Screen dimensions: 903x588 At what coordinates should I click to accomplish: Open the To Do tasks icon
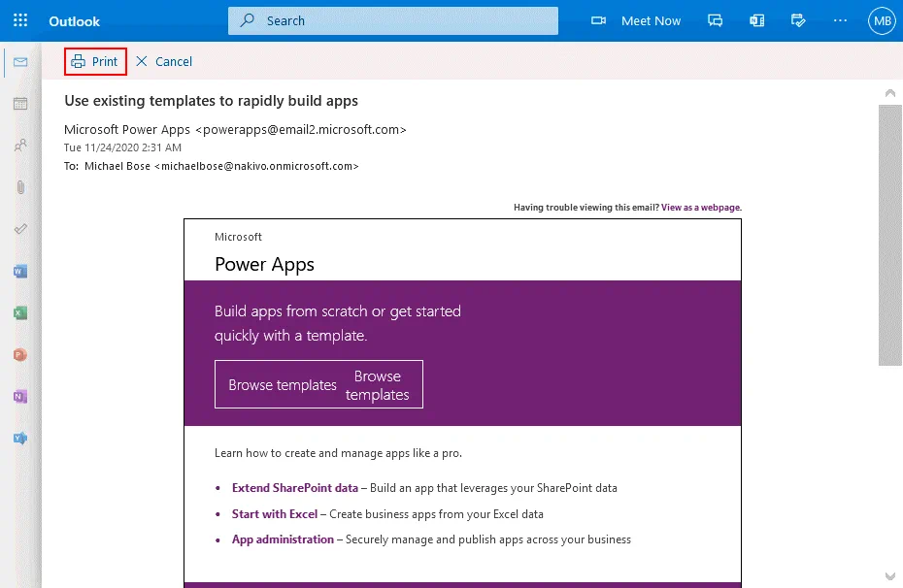tap(20, 229)
